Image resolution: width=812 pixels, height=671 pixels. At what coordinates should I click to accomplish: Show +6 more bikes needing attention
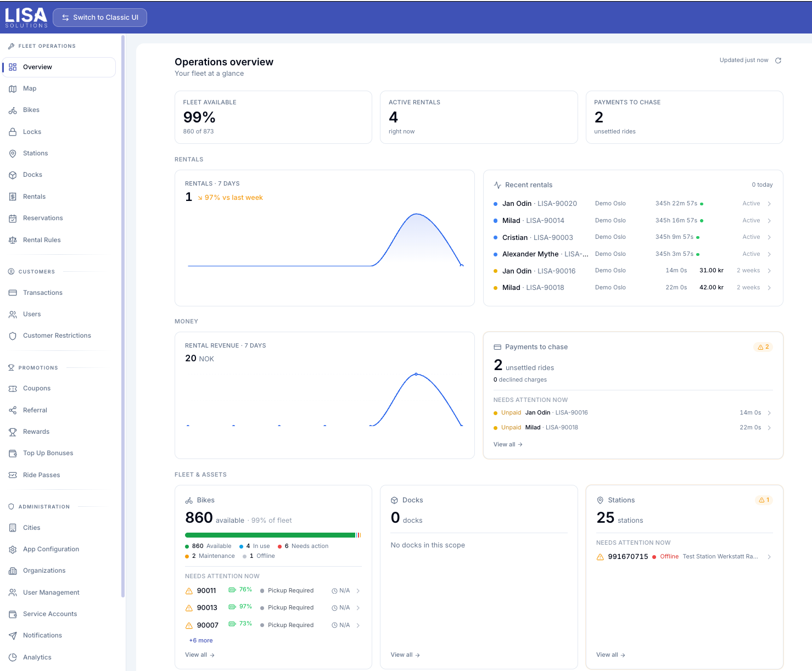point(201,640)
